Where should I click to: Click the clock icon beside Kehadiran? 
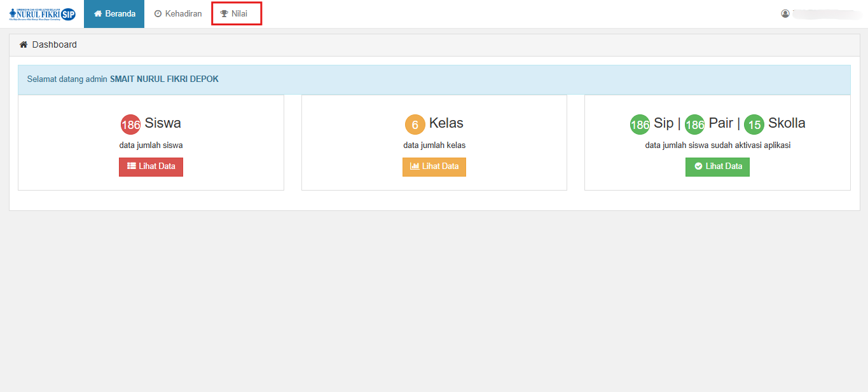point(158,14)
